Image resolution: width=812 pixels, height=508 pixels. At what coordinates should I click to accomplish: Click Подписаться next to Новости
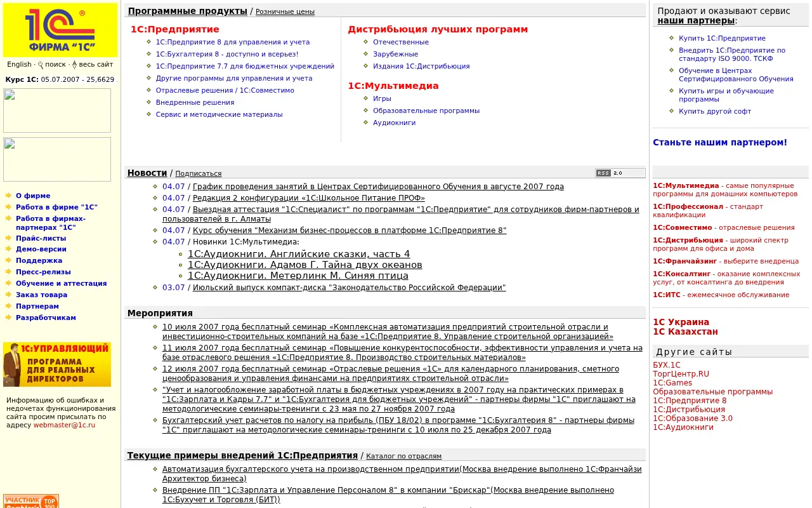199,173
